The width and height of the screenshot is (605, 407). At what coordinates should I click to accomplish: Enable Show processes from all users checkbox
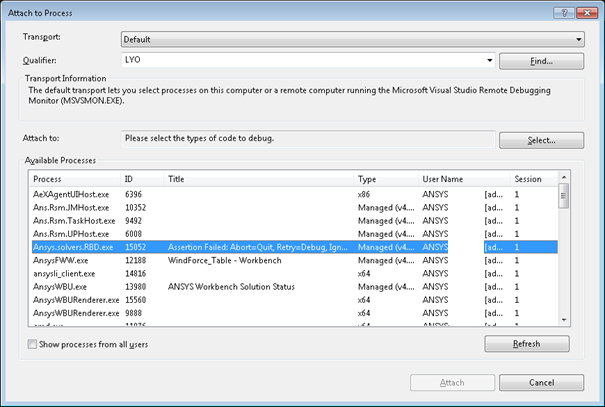pos(32,344)
